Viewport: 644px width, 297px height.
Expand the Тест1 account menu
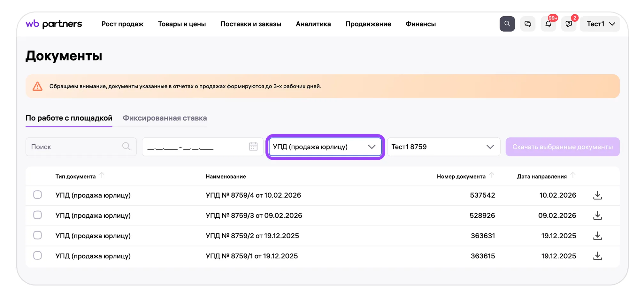[x=600, y=24]
